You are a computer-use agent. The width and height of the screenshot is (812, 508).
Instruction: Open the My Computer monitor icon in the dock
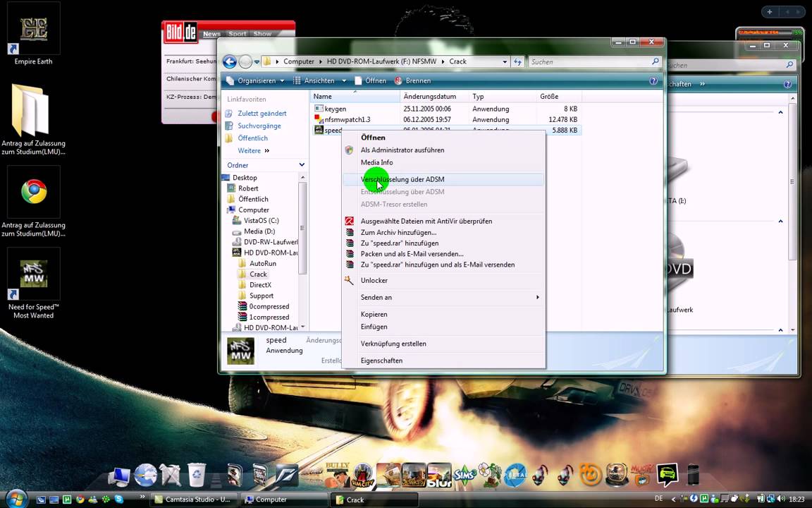[x=119, y=476]
